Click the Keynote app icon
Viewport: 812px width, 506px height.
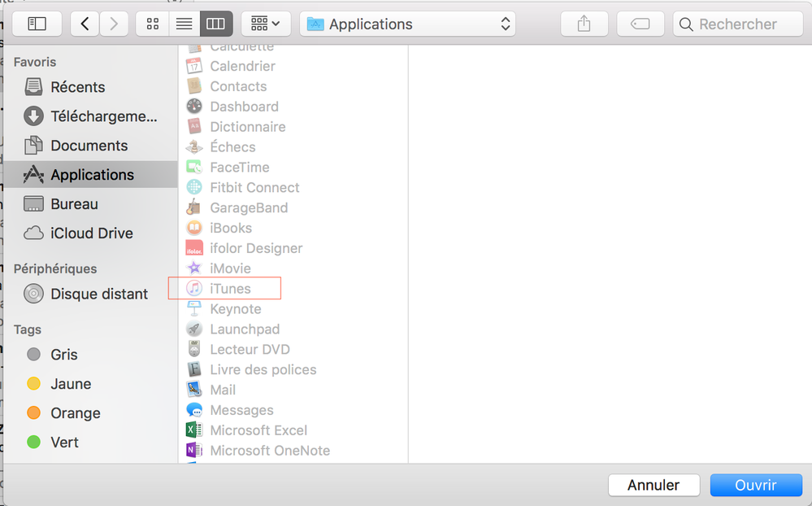[x=194, y=308]
